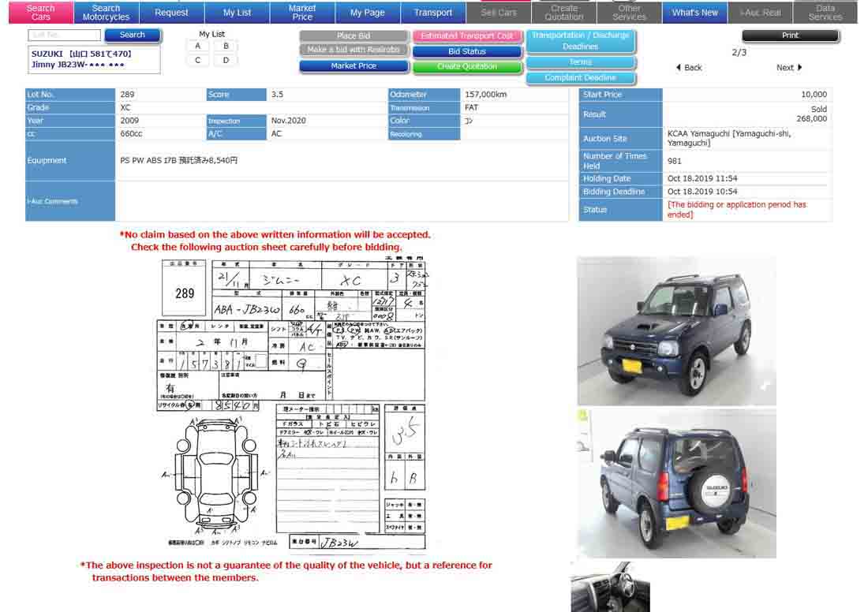Click the blue Search button
This screenshot has height=612, width=868.
tap(133, 35)
